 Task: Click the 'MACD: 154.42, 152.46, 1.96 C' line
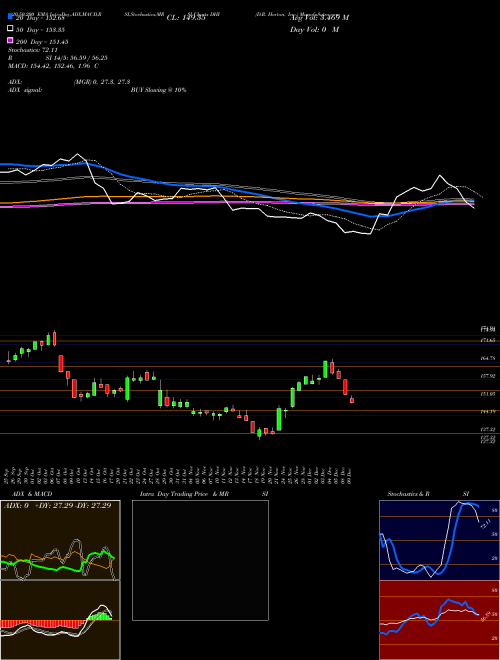pyautogui.click(x=53, y=66)
